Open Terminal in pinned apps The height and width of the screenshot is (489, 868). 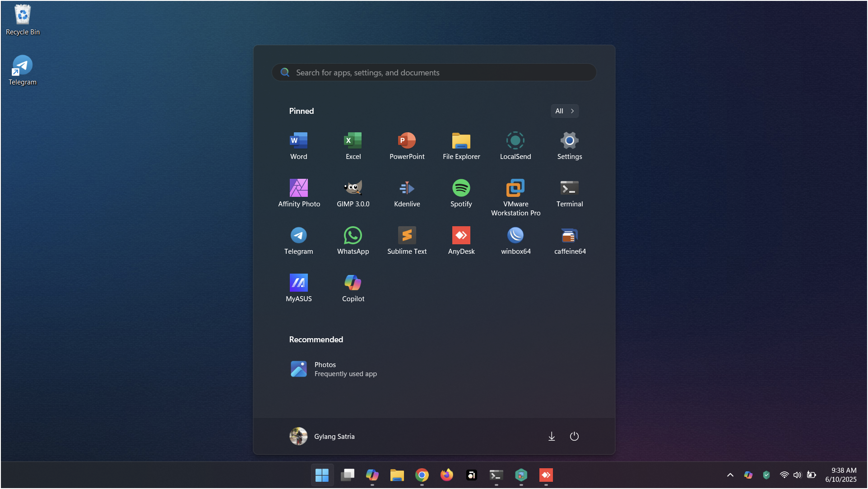pos(570,193)
